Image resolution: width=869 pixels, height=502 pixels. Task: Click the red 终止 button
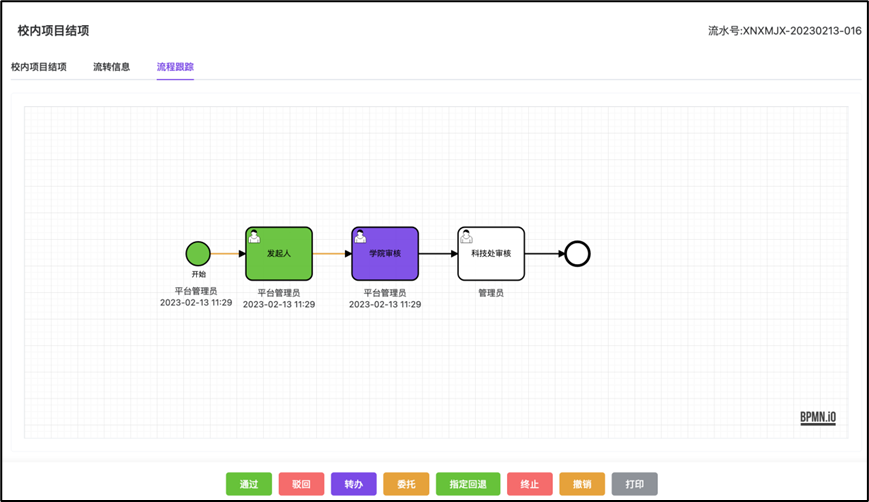530,484
